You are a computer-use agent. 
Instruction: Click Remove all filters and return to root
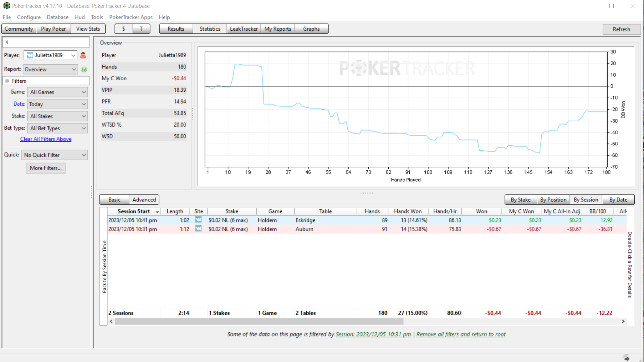pyautogui.click(x=461, y=335)
